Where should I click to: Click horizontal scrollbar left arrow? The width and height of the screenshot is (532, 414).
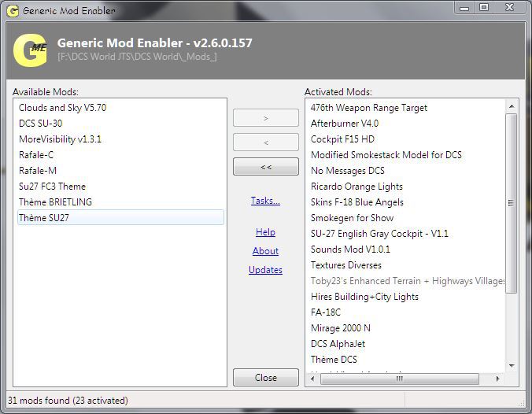[x=312, y=379]
